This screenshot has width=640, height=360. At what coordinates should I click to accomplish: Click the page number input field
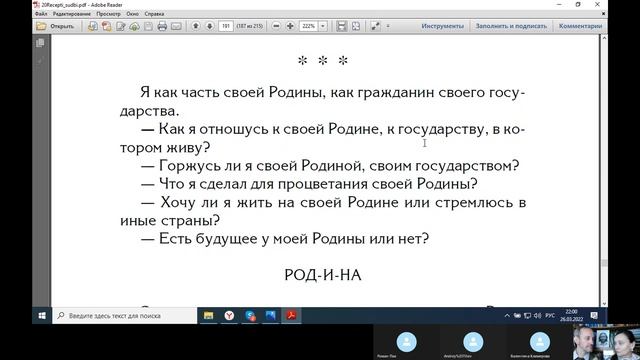coord(226,26)
